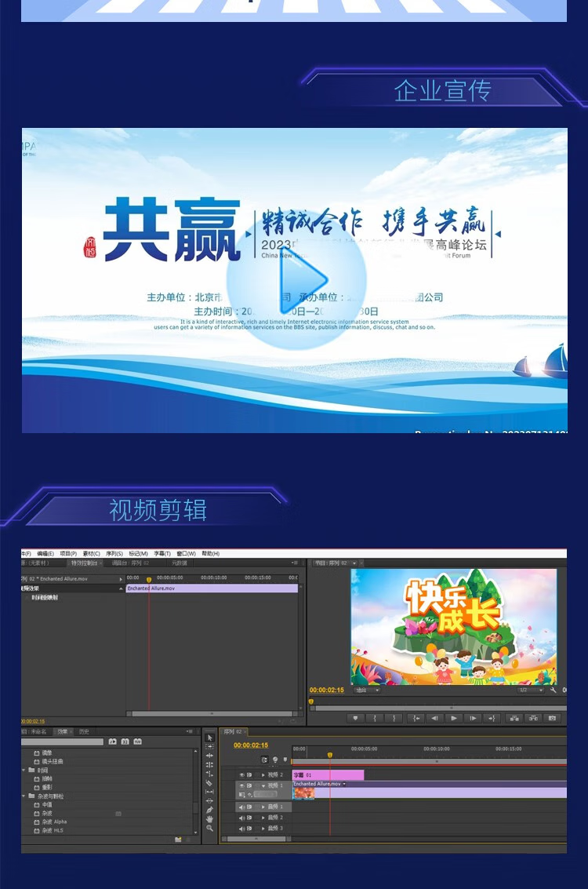
Task: Expand the 音频 3 track triangle
Action: [x=263, y=829]
